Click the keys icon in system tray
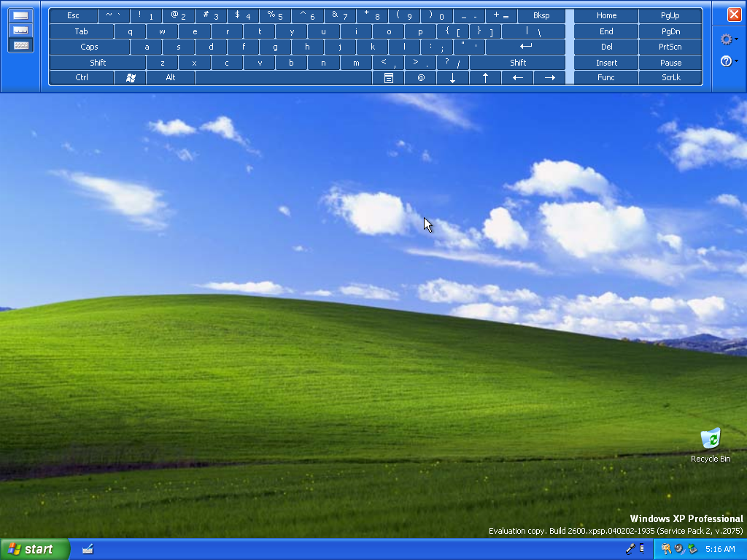 pyautogui.click(x=666, y=549)
